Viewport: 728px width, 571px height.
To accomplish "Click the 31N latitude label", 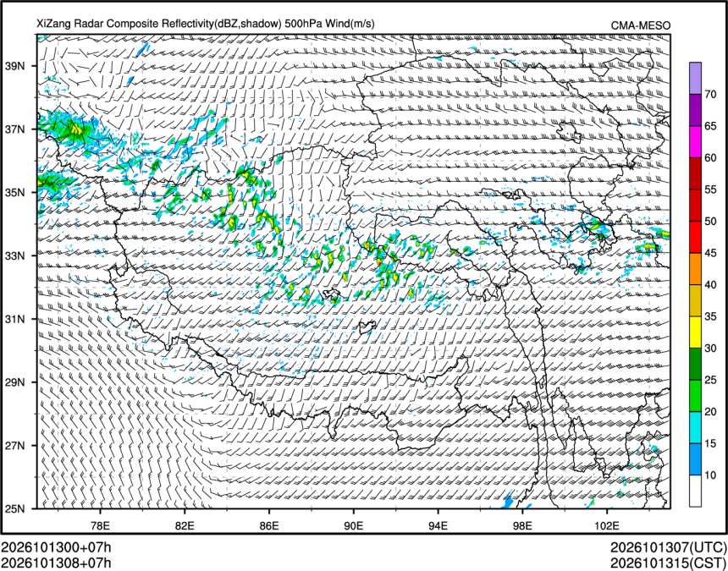I will 15,319.
